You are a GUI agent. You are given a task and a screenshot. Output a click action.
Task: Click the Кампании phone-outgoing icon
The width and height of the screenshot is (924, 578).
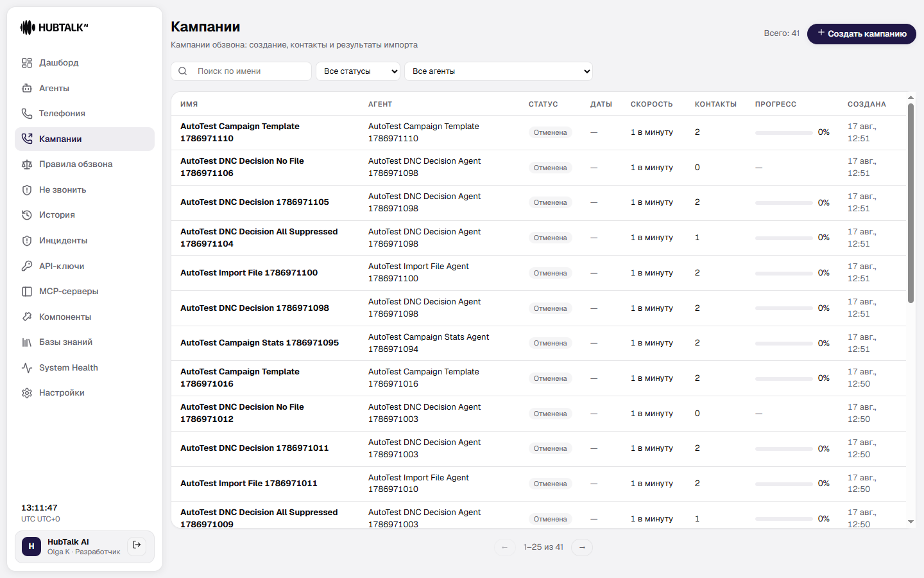(x=27, y=139)
